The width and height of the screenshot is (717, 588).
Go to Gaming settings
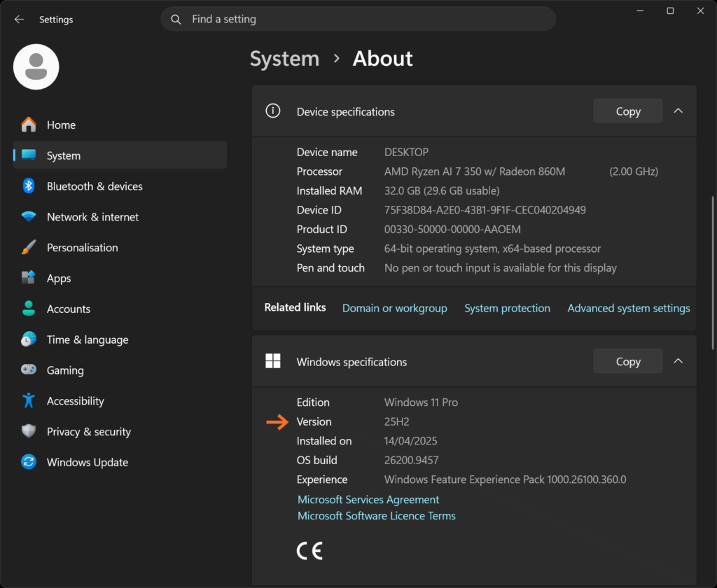click(120, 370)
